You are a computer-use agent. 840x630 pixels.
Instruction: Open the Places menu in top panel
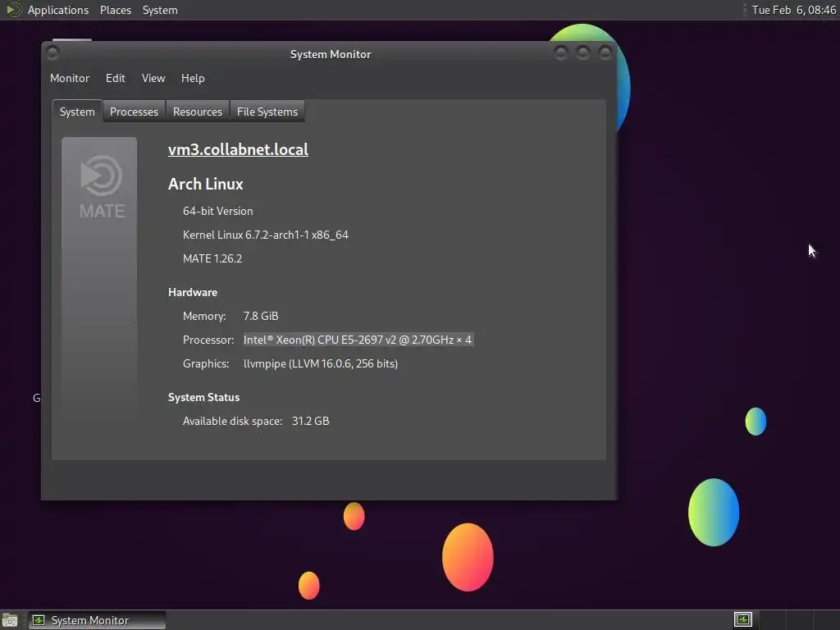point(116,10)
